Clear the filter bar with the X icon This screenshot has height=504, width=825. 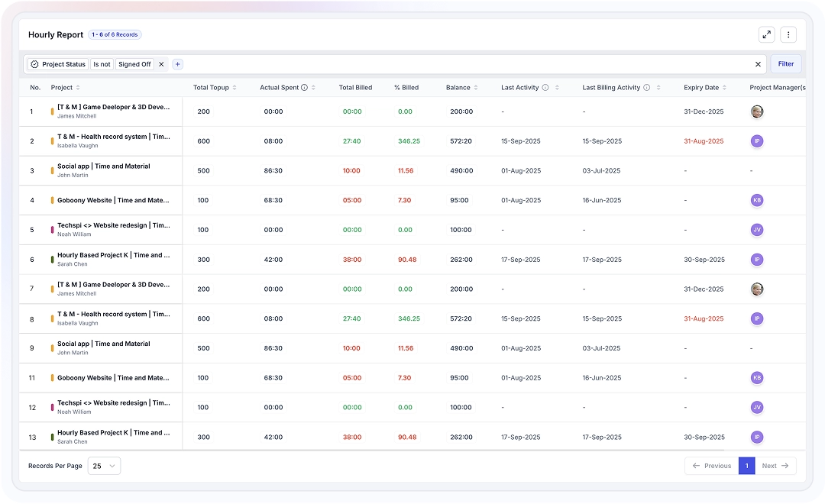(758, 64)
